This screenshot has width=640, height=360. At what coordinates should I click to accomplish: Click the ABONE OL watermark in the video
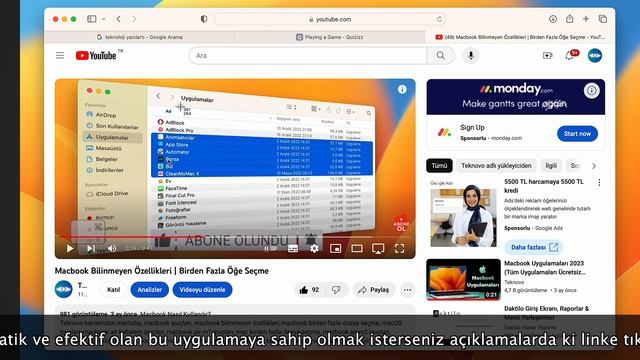[401, 224]
